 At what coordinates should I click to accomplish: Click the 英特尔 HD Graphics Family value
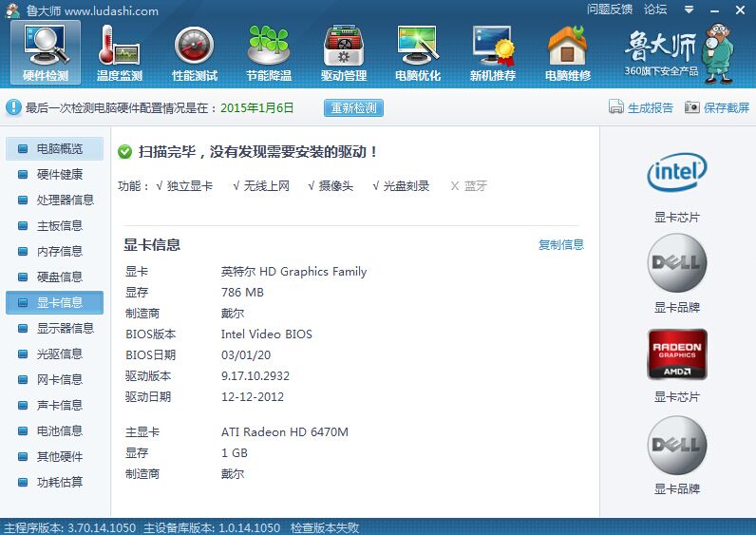[x=294, y=272]
